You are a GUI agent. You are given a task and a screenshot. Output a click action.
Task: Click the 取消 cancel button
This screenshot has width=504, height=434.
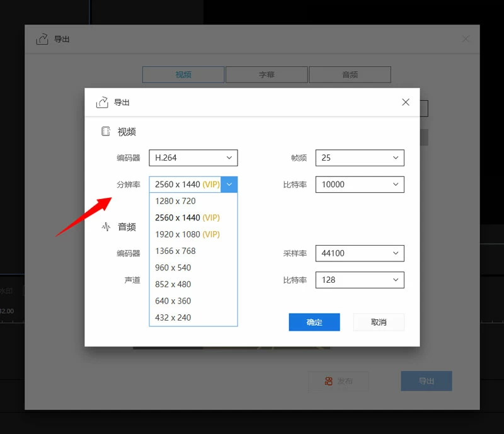(x=379, y=322)
